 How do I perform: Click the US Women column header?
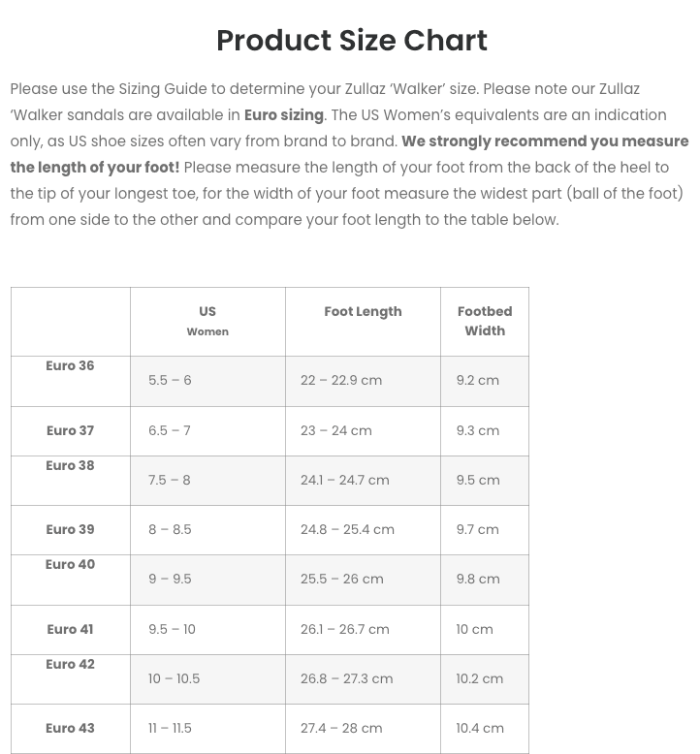click(207, 321)
